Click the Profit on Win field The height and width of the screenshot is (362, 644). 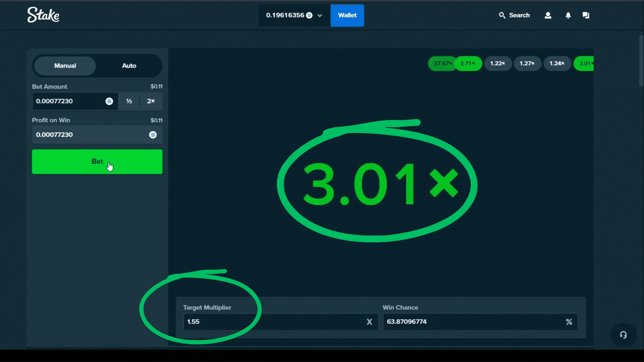coord(97,135)
